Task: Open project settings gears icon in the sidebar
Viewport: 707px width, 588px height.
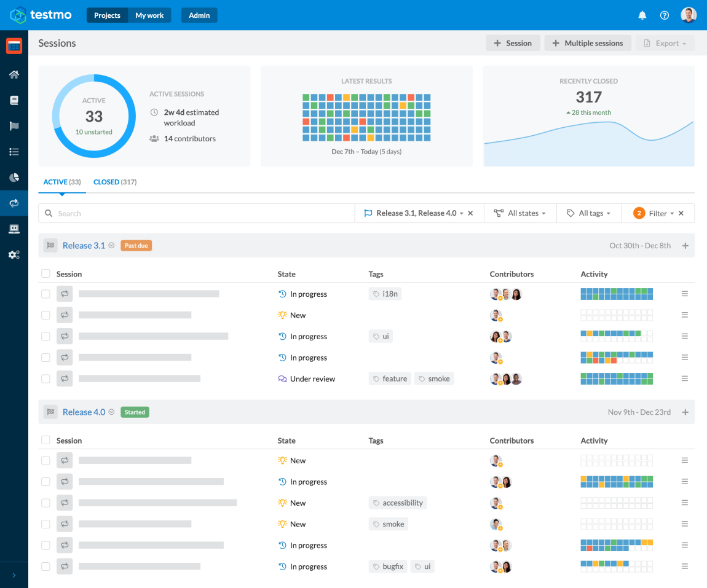Action: 14,254
